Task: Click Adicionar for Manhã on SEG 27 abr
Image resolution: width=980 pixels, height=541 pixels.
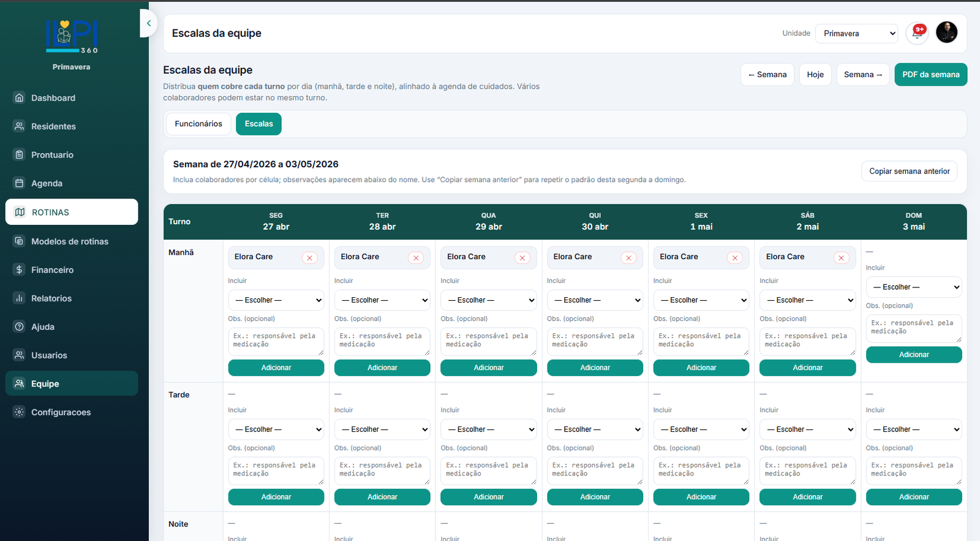Action: pos(276,368)
